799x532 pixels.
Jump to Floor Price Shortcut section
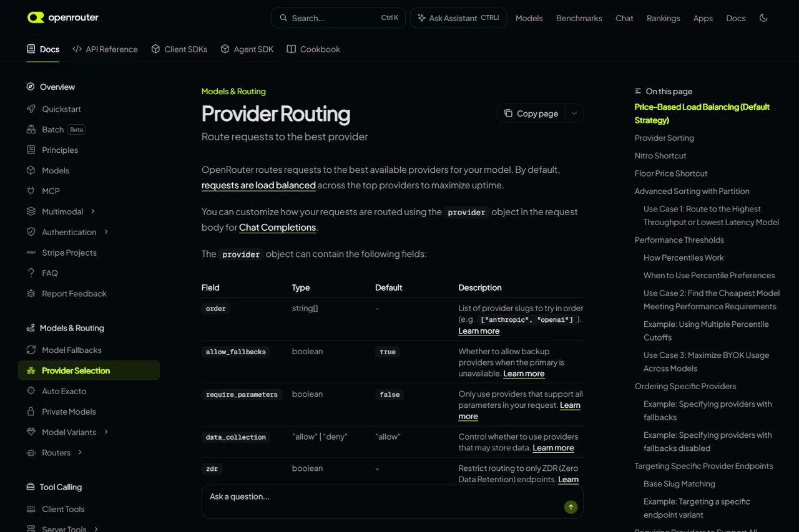click(x=671, y=173)
